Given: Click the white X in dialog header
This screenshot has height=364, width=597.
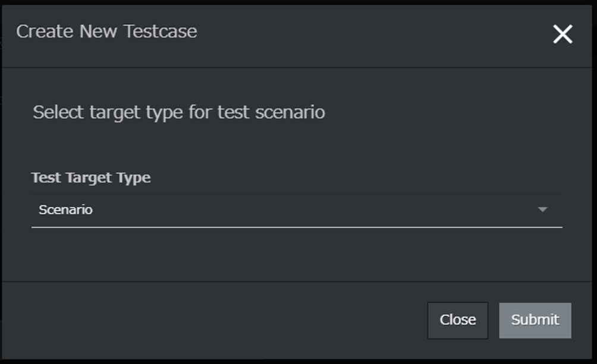Looking at the screenshot, I should tap(562, 34).
